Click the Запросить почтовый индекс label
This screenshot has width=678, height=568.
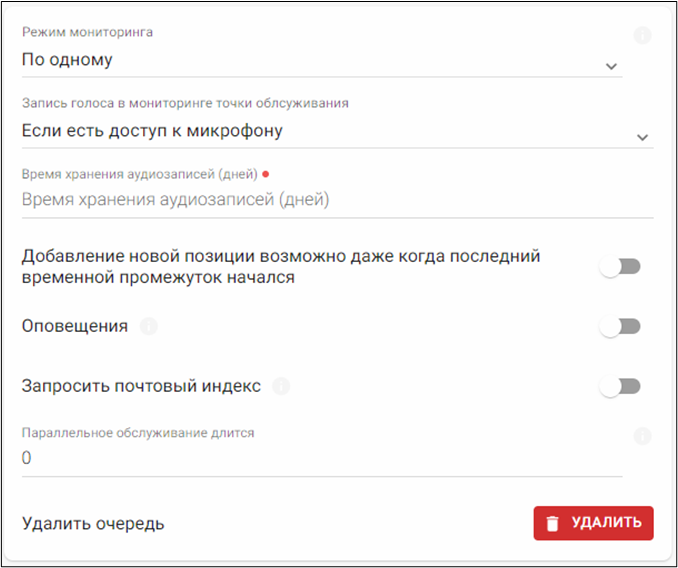click(x=141, y=386)
